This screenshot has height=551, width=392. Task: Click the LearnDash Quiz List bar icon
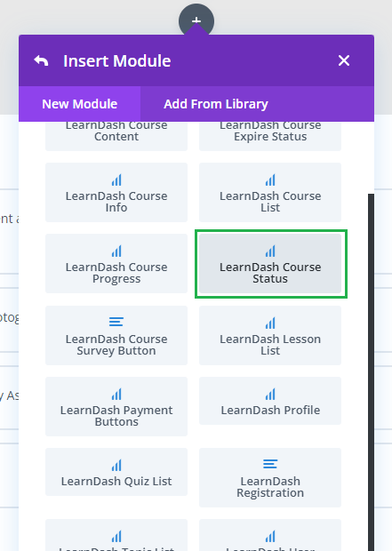point(116,465)
